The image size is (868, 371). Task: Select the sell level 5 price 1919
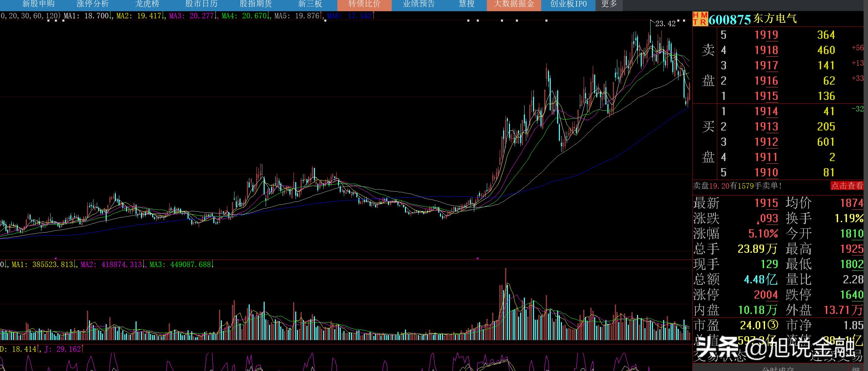(766, 35)
